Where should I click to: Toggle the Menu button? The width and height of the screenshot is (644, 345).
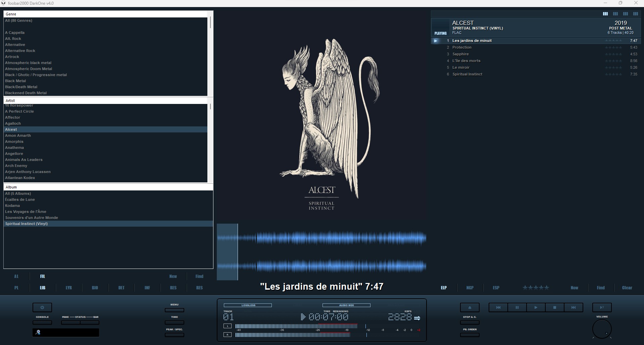[x=175, y=310]
